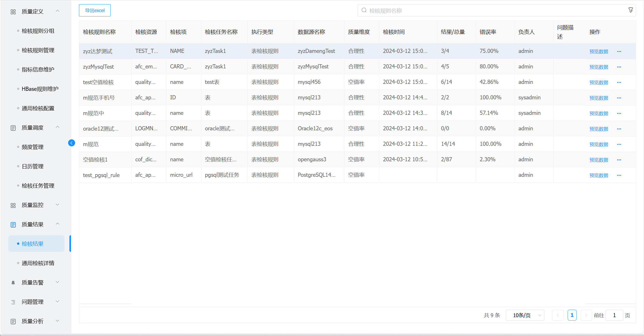This screenshot has width=644, height=336.
Task: Click ellipsis icon in test_pgsql_rule row
Action: click(619, 175)
